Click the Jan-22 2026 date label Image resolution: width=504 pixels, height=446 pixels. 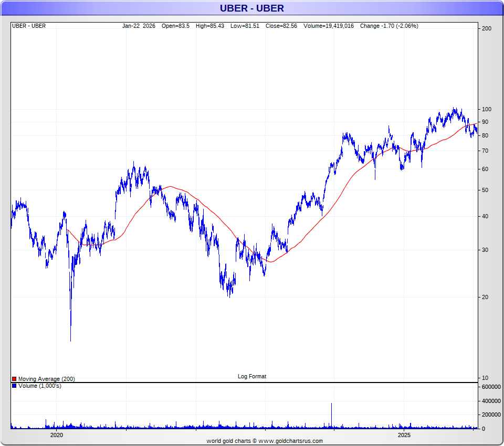point(139,26)
